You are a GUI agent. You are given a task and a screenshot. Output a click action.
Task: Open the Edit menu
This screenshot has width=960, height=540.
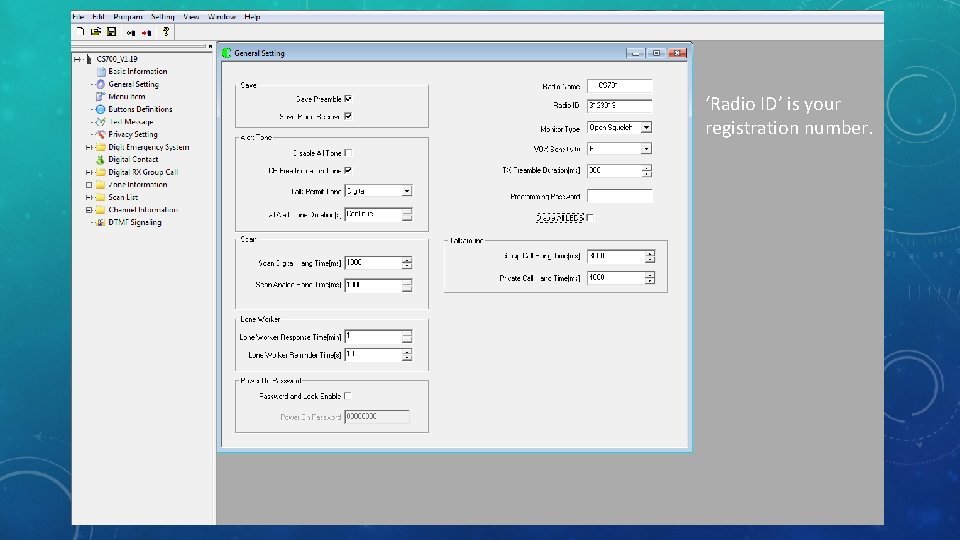click(99, 17)
